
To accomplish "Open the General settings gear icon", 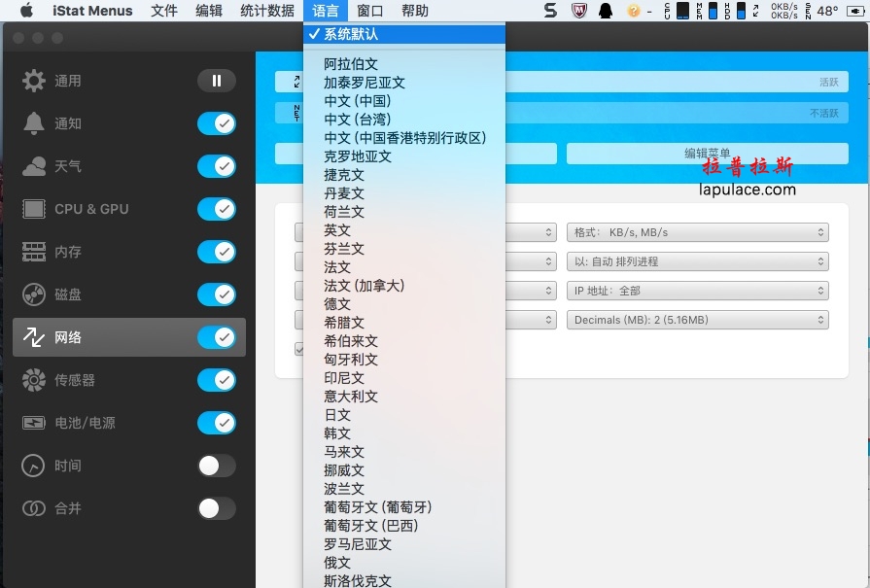I will click(34, 81).
